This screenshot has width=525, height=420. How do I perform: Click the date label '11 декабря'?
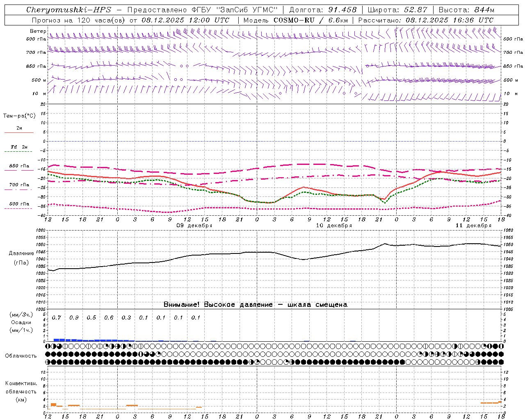pyautogui.click(x=473, y=226)
